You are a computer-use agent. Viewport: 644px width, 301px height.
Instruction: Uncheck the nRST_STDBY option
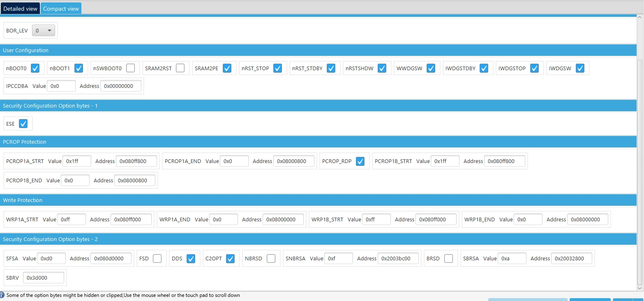pos(331,68)
